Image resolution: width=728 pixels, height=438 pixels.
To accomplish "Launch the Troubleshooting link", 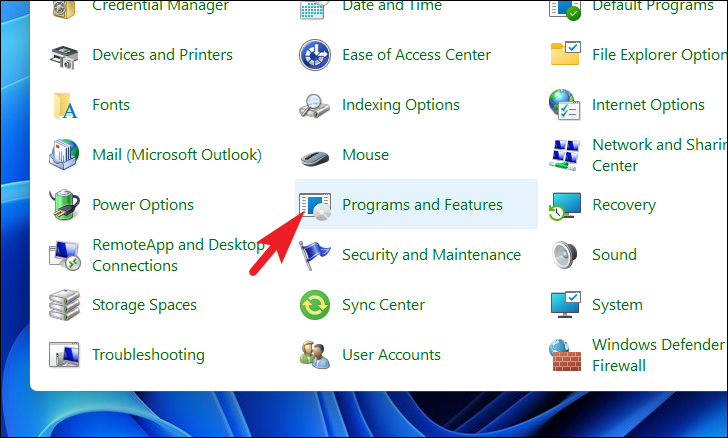I will point(148,355).
